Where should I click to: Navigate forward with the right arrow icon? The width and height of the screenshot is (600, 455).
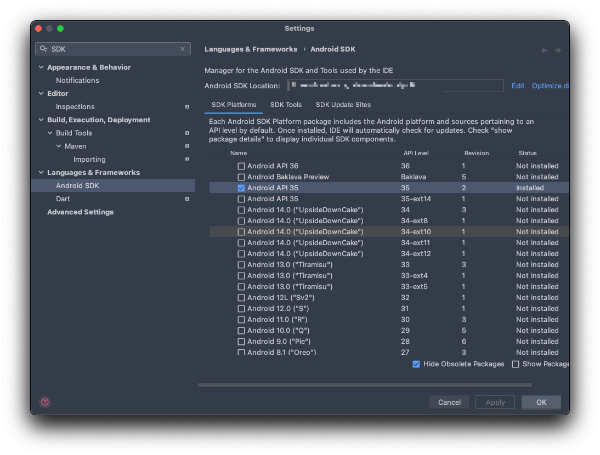[x=558, y=50]
